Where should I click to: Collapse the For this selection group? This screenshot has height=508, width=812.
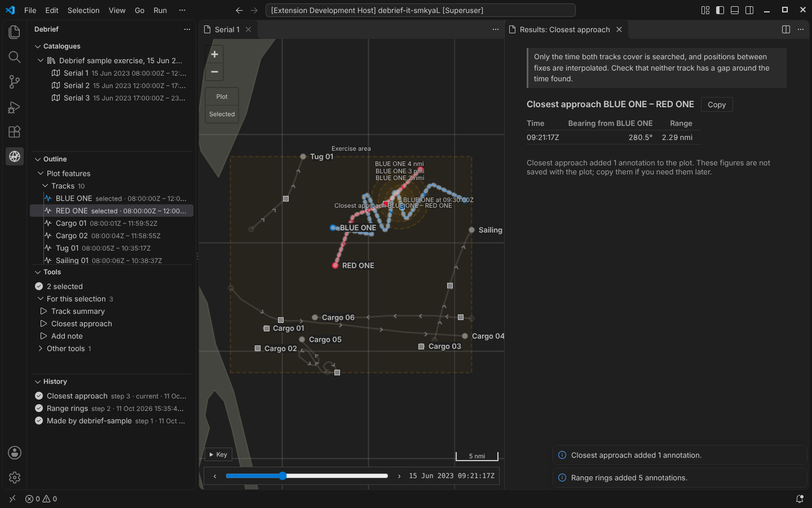pos(41,299)
